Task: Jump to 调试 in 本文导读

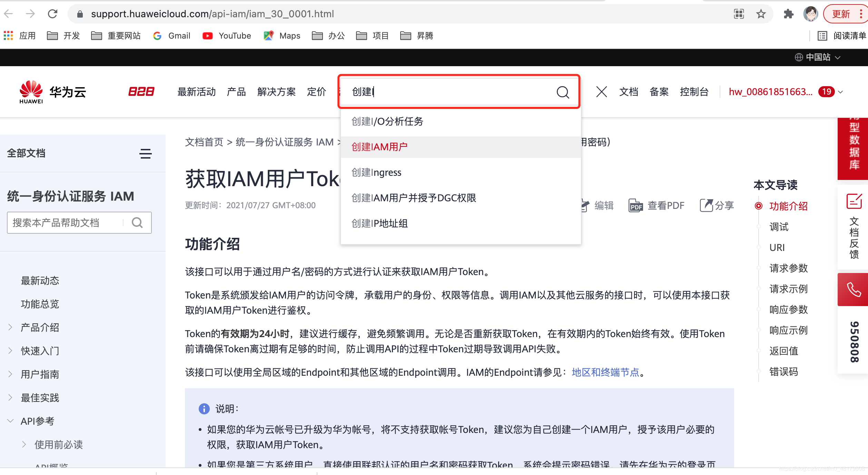Action: point(779,227)
